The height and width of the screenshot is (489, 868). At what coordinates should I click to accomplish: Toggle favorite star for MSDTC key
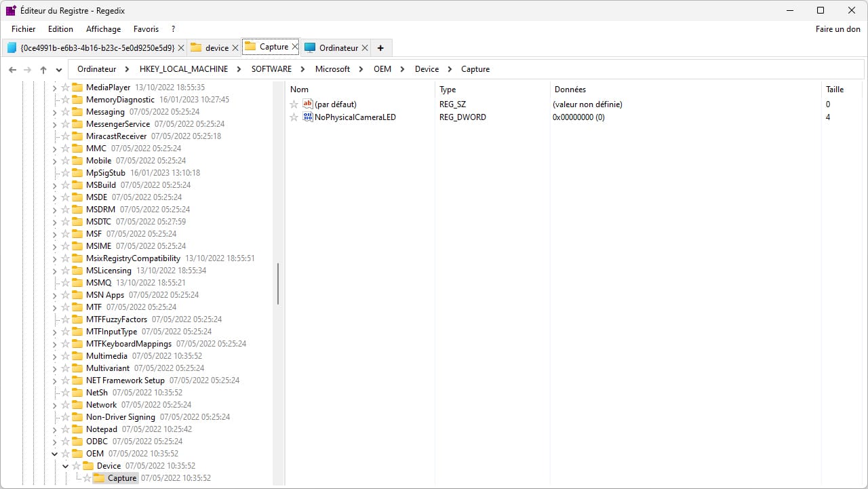click(66, 222)
